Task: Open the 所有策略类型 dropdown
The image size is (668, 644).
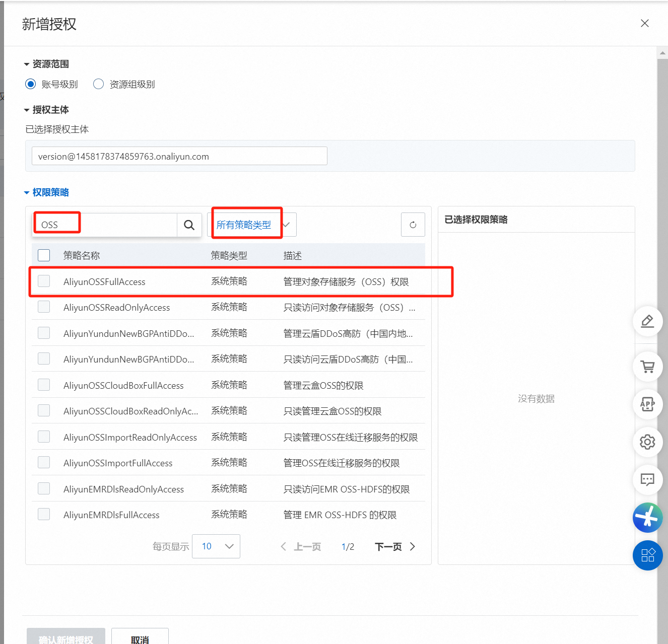Action: click(252, 225)
